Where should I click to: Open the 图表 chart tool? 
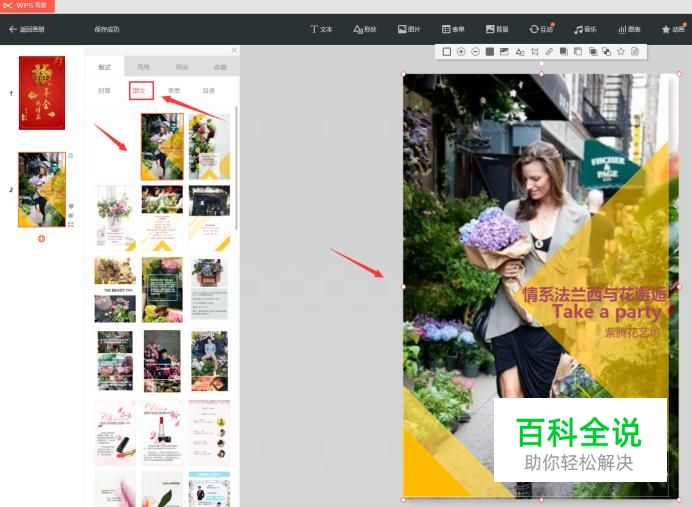click(629, 29)
